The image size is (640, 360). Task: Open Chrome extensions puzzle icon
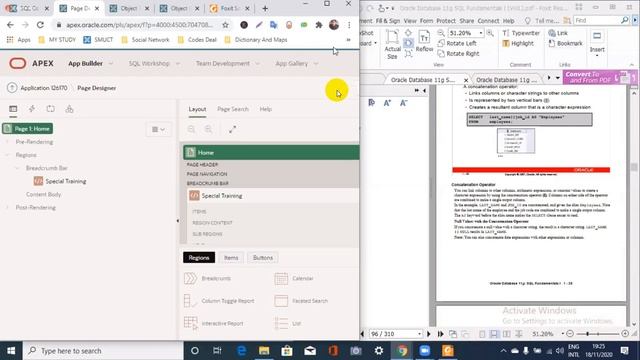pyautogui.click(x=319, y=25)
